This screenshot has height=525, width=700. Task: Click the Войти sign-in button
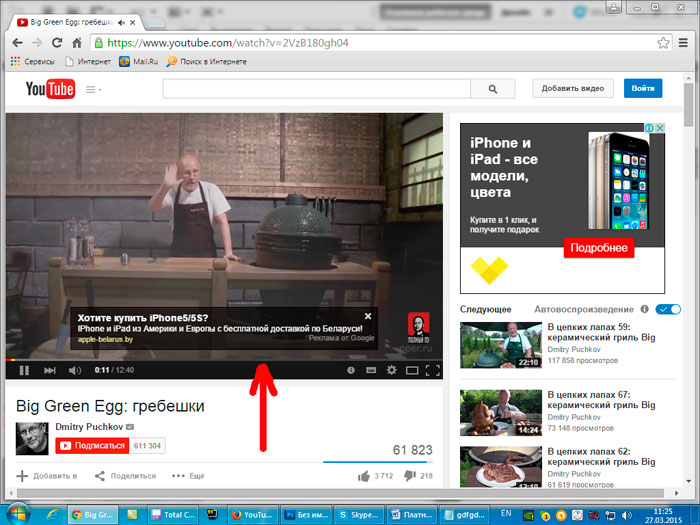(x=643, y=88)
